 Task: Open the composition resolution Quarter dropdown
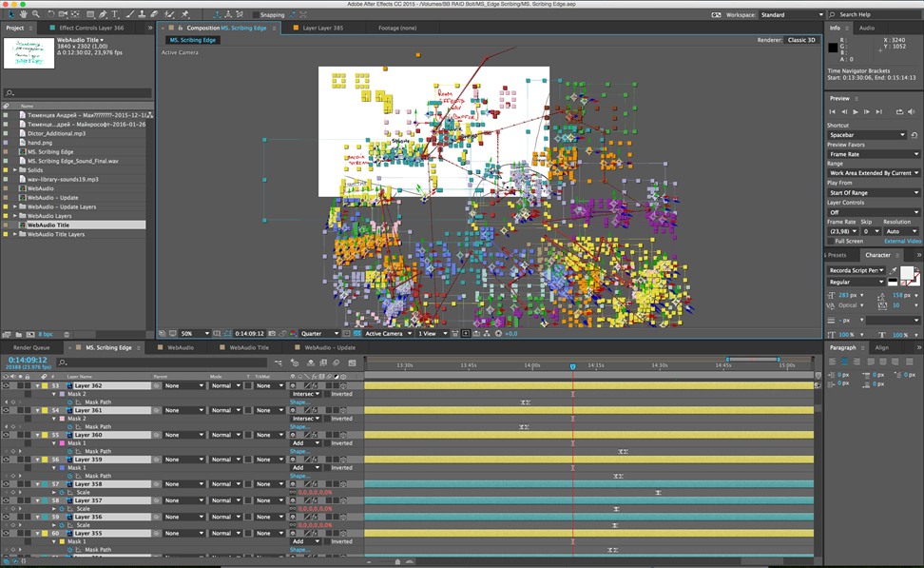pyautogui.click(x=319, y=334)
